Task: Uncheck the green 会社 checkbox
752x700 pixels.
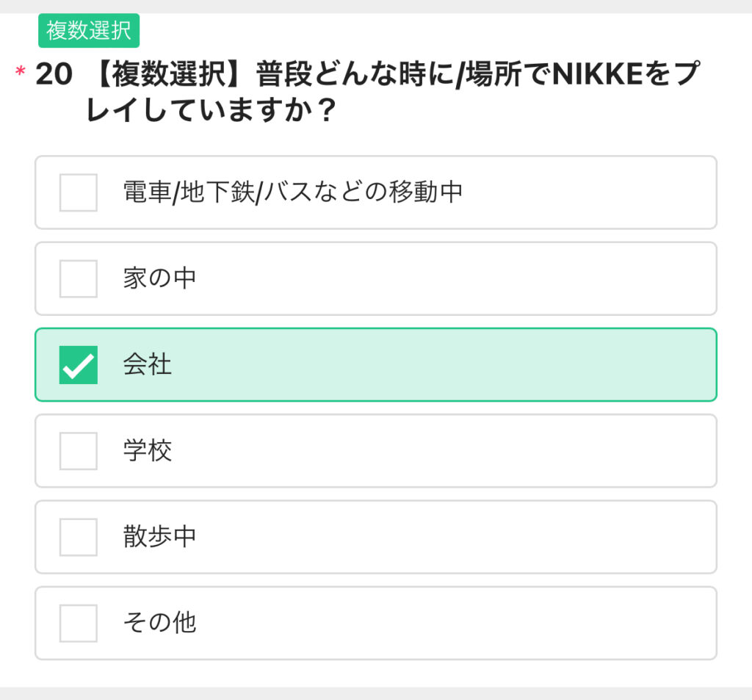Action: pyautogui.click(x=78, y=364)
